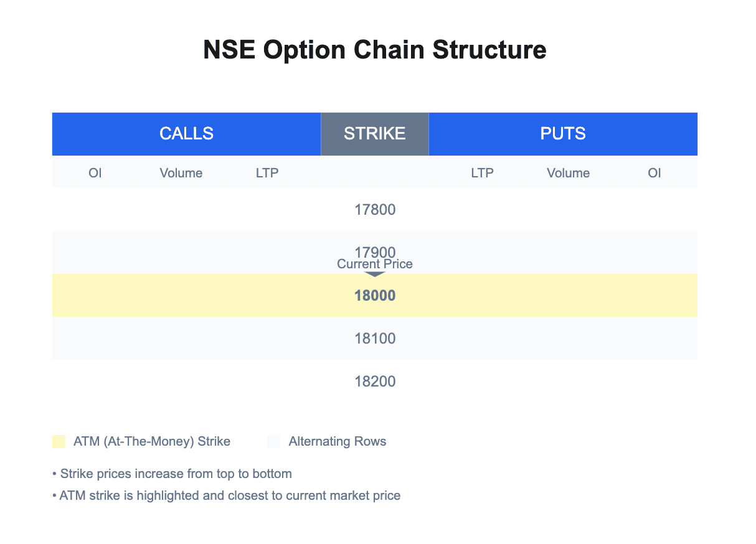Click the NSE Option Chain Structure title

click(375, 50)
